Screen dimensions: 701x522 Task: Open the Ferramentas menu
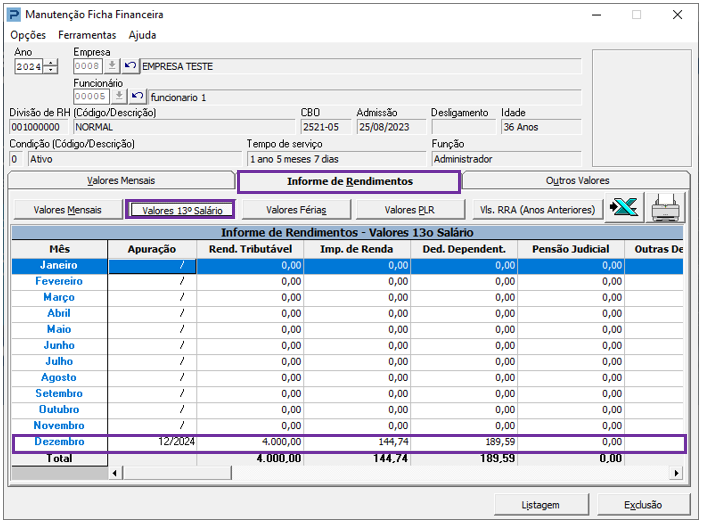(87, 35)
